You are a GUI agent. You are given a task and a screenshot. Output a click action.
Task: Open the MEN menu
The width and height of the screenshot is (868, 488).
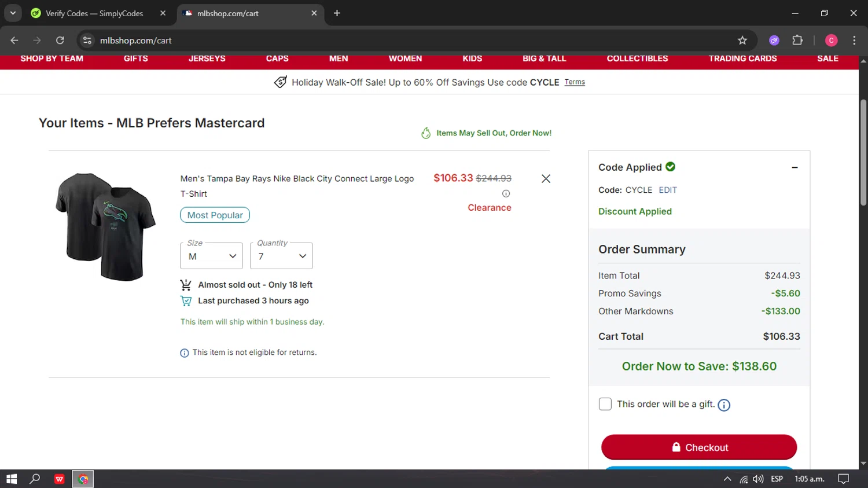[x=339, y=58]
